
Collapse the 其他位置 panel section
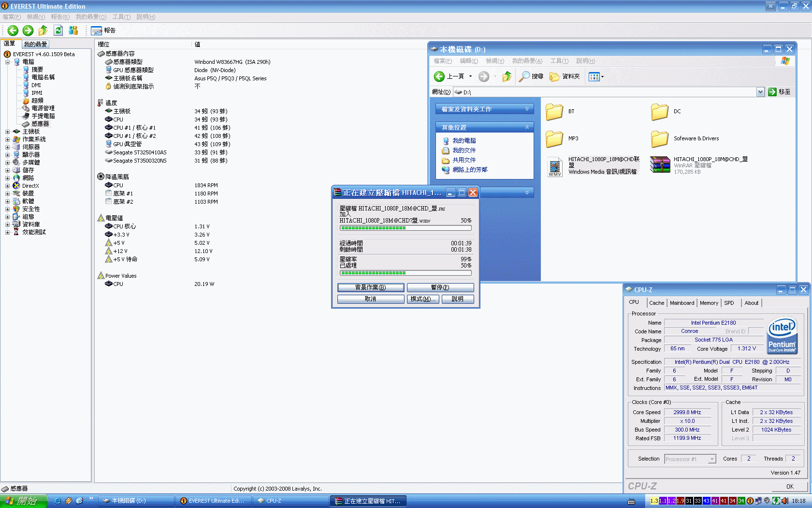tap(527, 127)
